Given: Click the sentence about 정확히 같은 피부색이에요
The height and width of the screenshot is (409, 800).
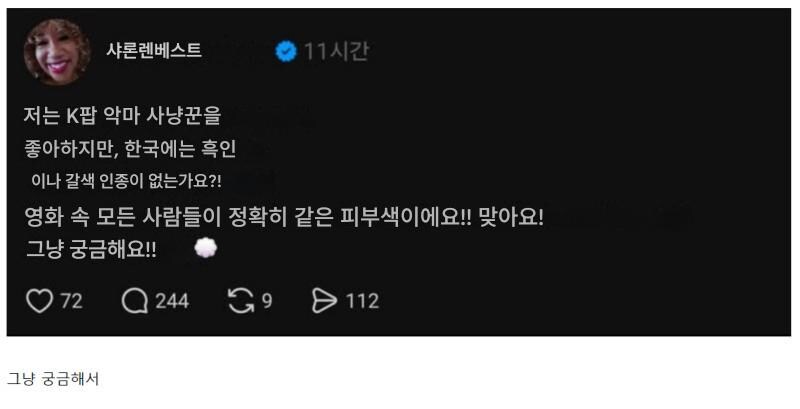Looking at the screenshot, I should (248, 218).
